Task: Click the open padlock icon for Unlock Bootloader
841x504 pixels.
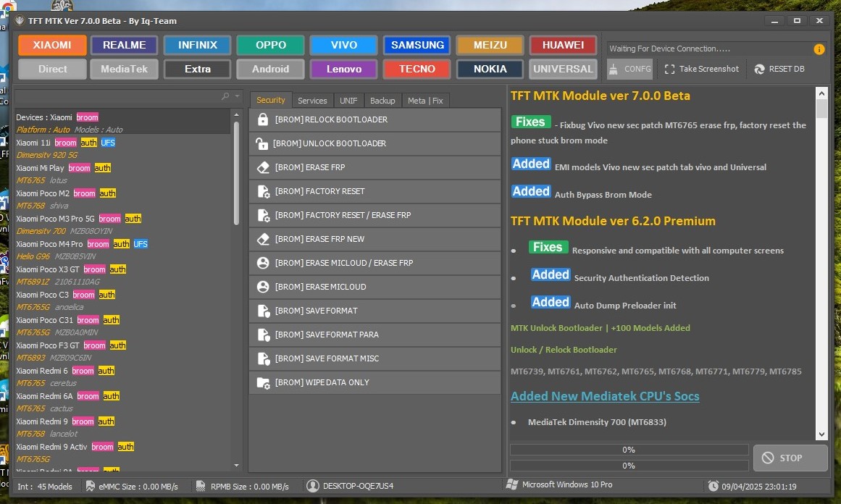Action: [261, 143]
